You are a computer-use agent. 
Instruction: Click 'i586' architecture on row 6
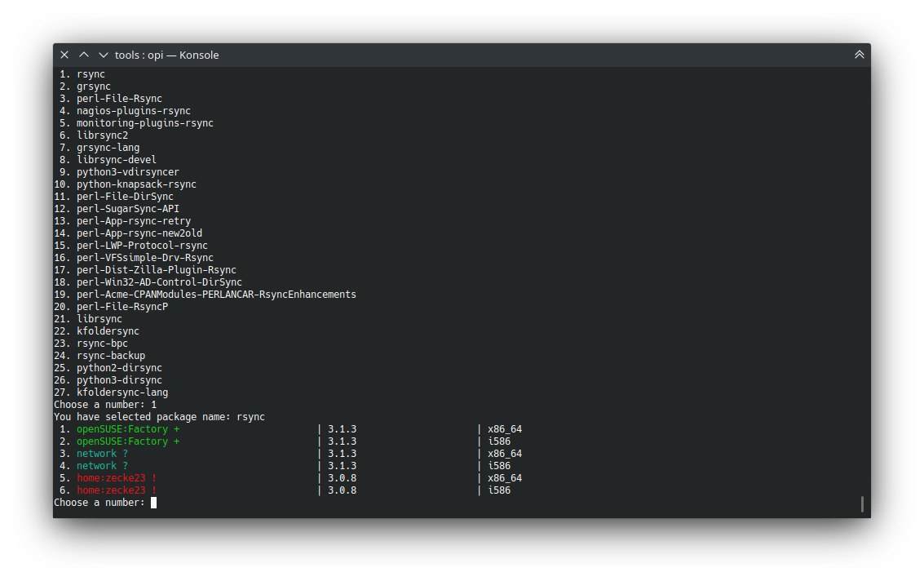coord(499,490)
